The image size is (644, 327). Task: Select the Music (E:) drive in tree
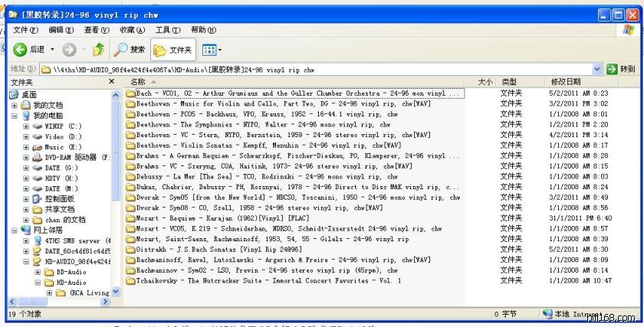54,147
